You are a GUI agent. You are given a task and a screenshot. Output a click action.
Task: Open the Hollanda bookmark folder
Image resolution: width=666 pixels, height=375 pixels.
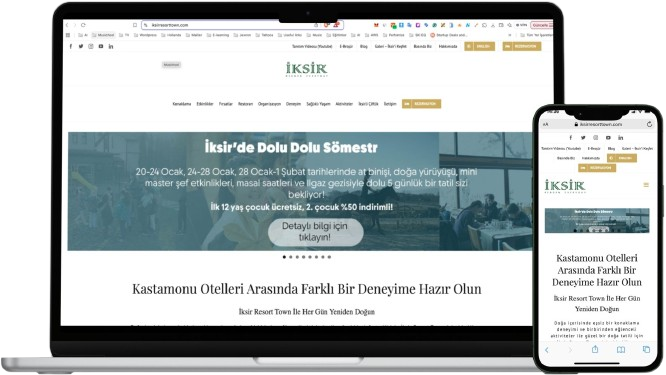pyautogui.click(x=171, y=35)
